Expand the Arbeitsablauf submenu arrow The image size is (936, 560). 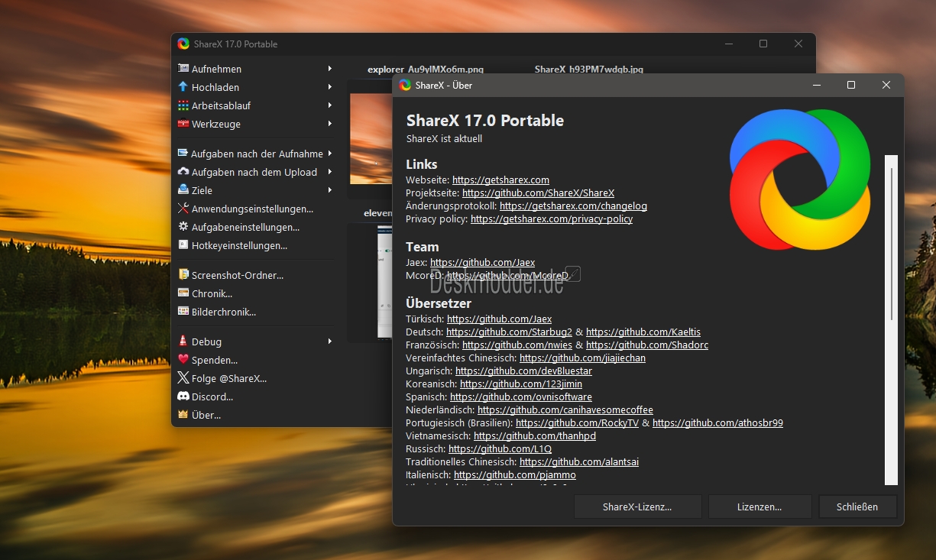(x=330, y=105)
